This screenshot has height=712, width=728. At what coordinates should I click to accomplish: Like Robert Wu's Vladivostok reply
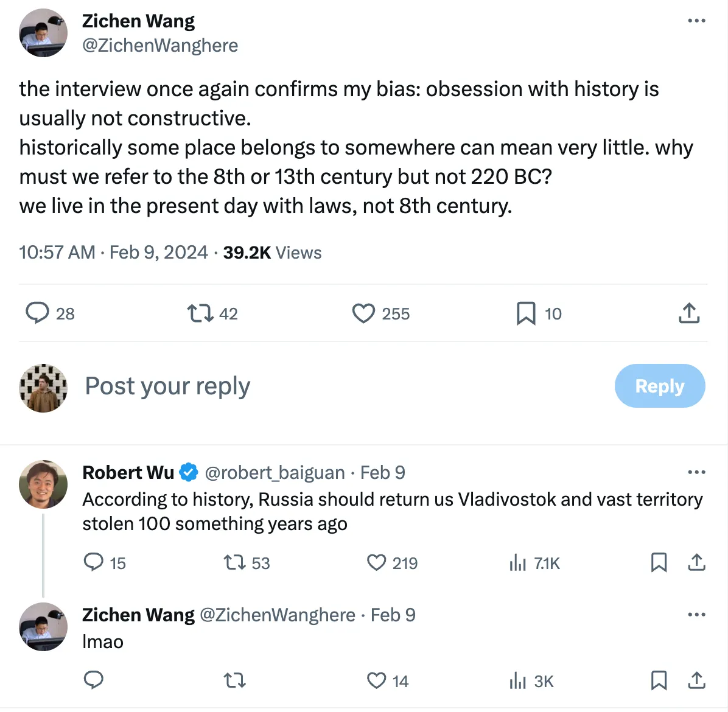377,562
